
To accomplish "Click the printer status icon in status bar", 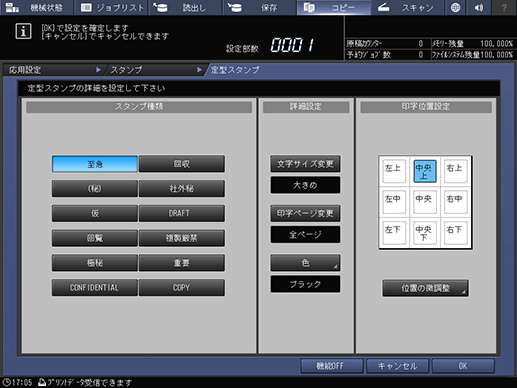I will click(x=42, y=382).
